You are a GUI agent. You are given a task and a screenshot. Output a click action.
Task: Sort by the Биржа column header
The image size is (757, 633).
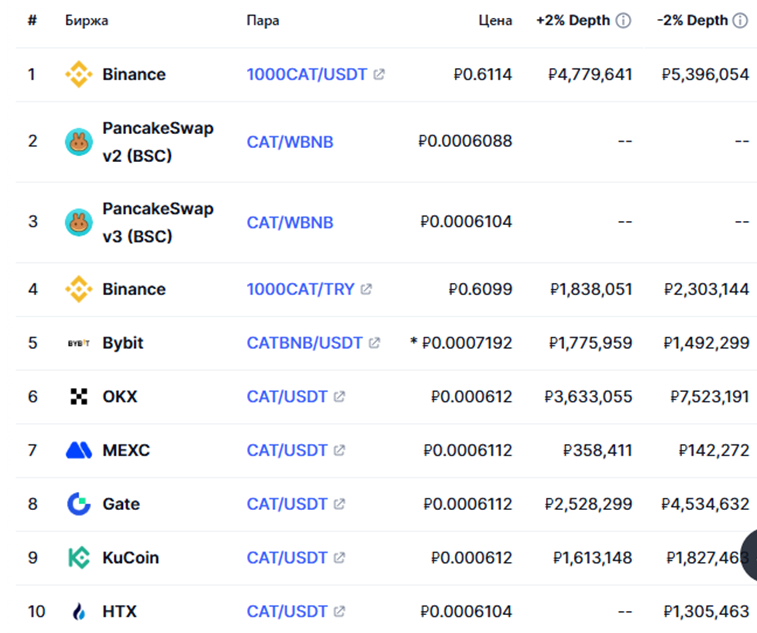click(86, 21)
